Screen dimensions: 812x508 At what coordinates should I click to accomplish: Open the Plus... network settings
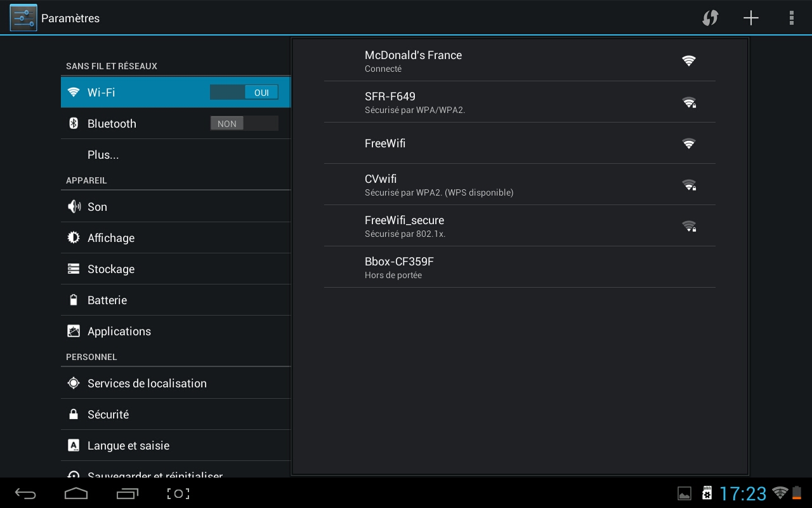176,154
